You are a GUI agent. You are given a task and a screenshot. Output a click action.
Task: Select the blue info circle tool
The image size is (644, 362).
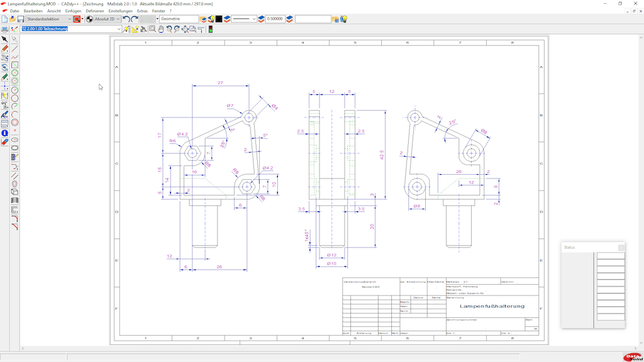click(4, 133)
